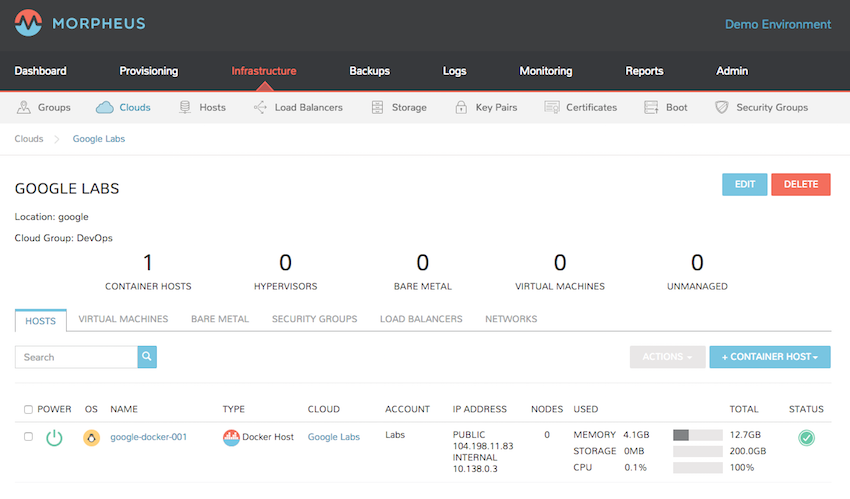Click the Docker Host type icon
Image resolution: width=850 pixels, height=499 pixels.
(231, 437)
